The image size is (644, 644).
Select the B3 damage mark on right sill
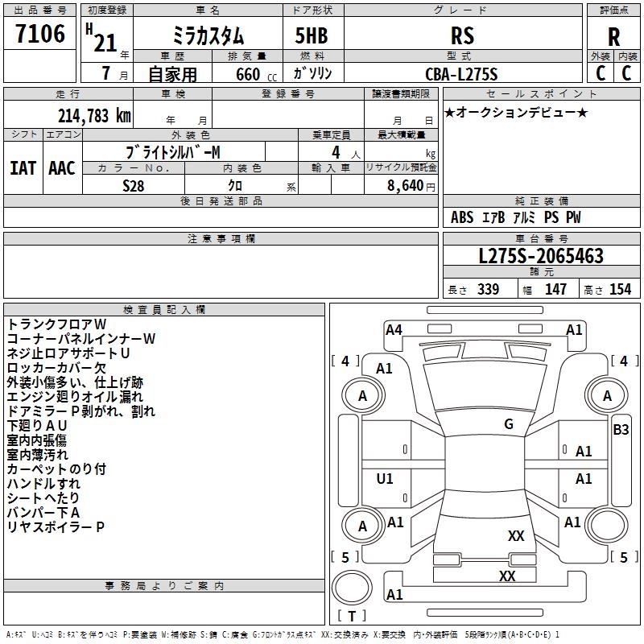click(x=621, y=430)
